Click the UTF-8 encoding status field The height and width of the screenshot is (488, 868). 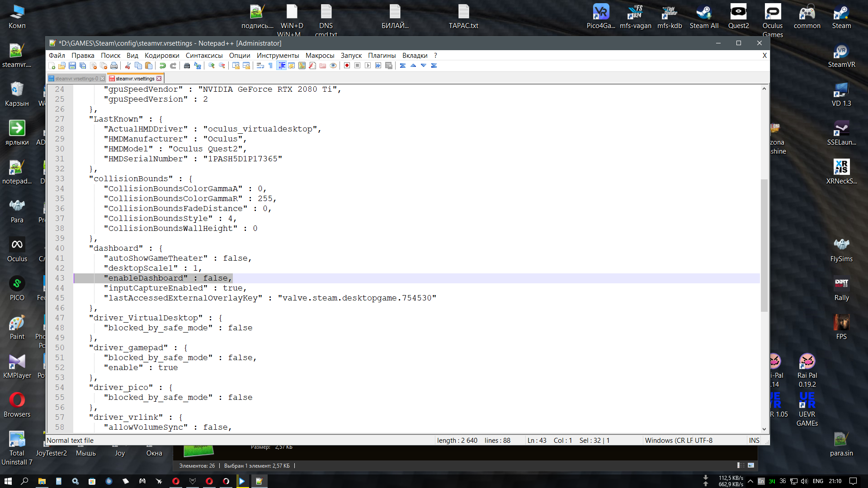704,441
